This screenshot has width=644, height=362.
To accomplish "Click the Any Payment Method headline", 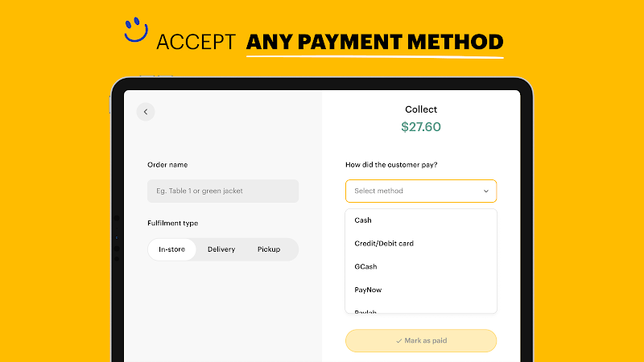I will [374, 42].
